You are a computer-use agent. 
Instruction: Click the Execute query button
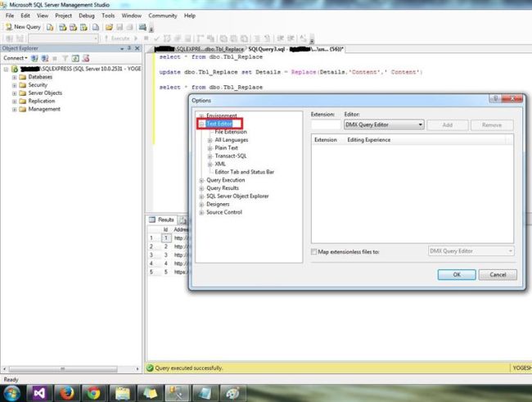pyautogui.click(x=117, y=38)
